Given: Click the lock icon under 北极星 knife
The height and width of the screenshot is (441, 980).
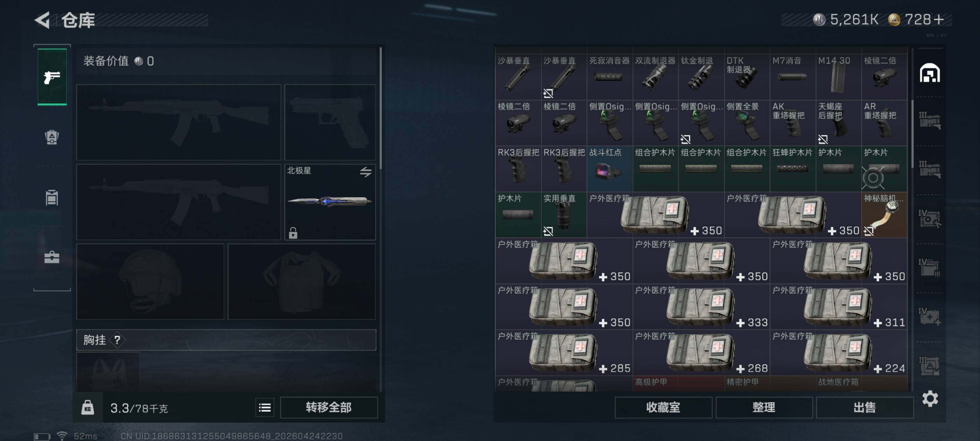Looking at the screenshot, I should (x=293, y=232).
